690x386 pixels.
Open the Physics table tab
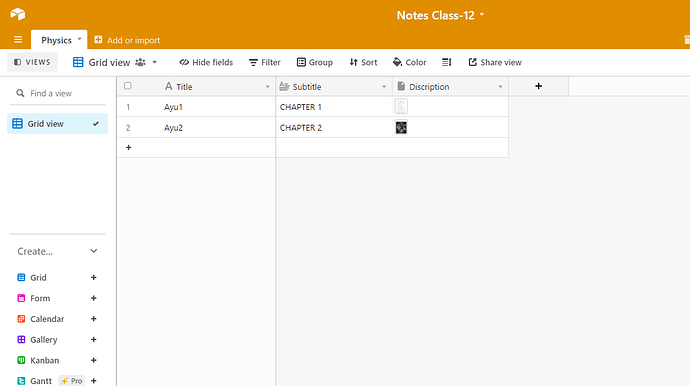[56, 40]
